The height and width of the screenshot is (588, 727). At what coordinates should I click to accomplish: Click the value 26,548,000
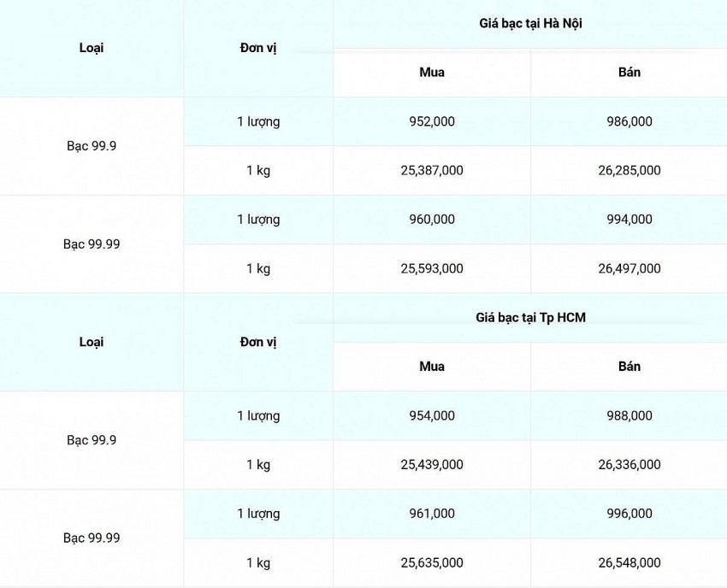[629, 562]
